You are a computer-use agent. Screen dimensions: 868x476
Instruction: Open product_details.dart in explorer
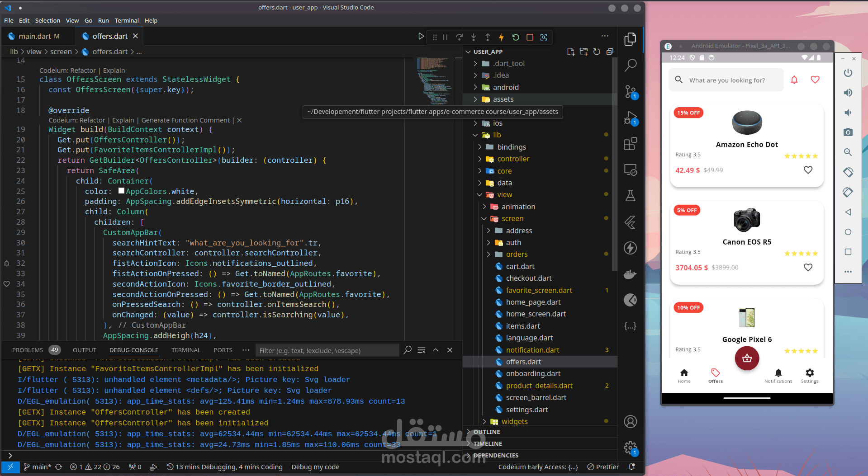[x=539, y=386]
